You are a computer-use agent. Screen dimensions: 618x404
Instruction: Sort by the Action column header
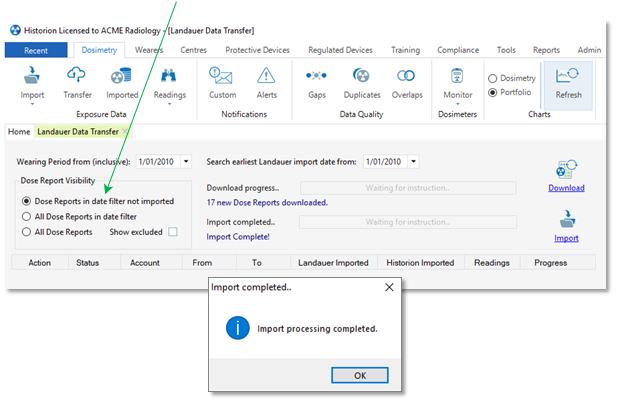pos(40,263)
